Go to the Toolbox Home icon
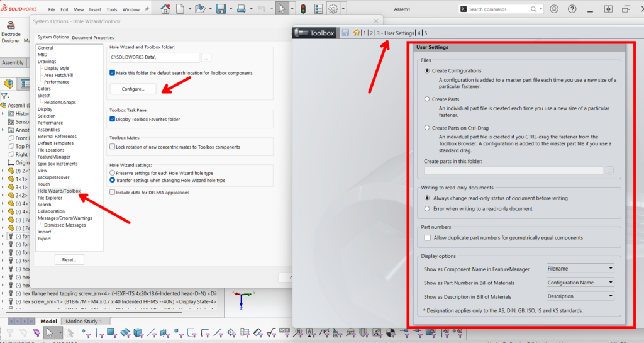644x343 pixels. (x=356, y=33)
